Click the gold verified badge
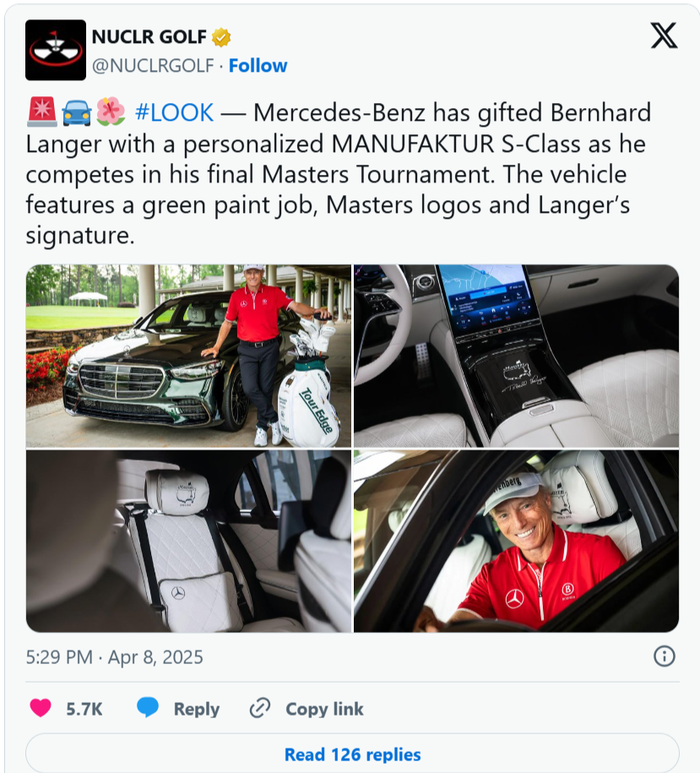The height and width of the screenshot is (773, 700). click(x=221, y=37)
